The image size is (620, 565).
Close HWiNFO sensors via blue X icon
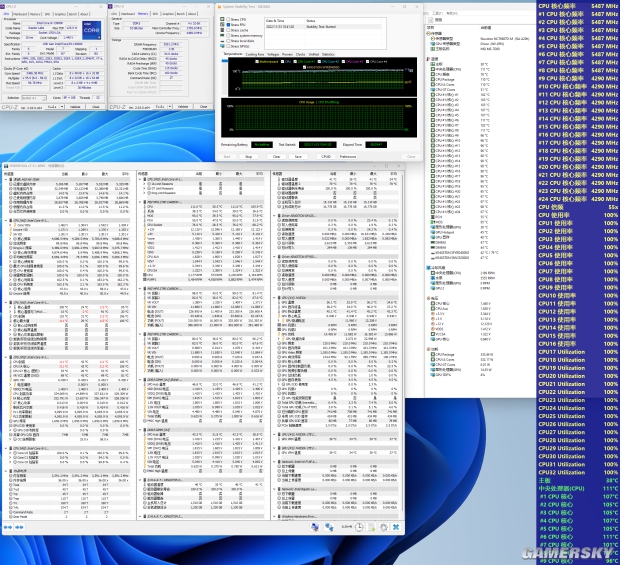point(396,527)
